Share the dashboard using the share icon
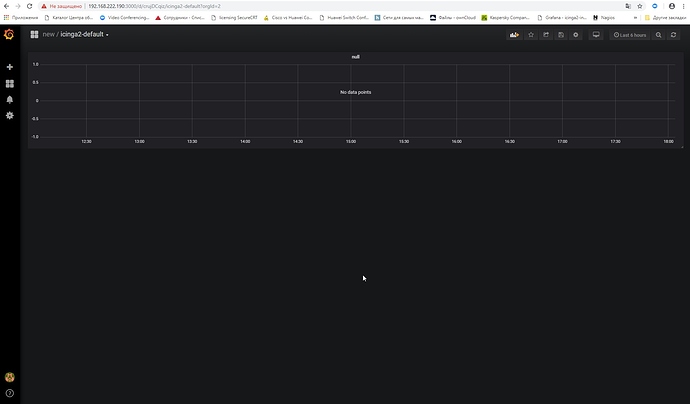 click(546, 35)
